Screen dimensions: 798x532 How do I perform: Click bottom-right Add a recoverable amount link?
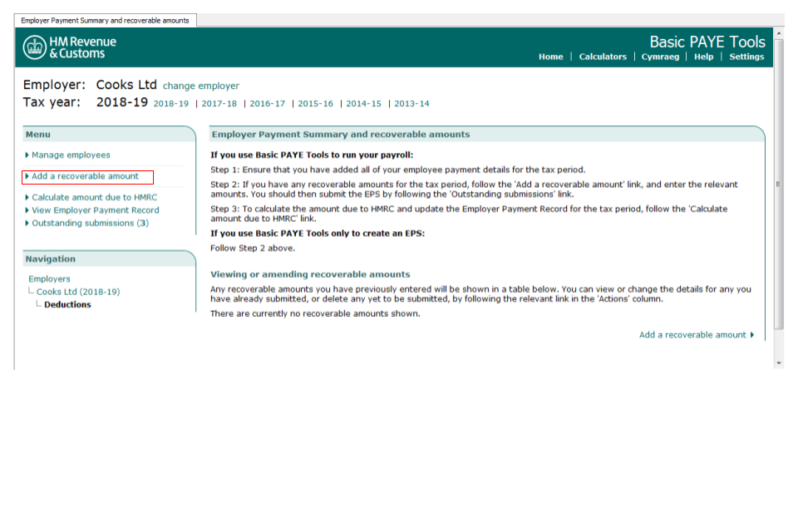(692, 335)
